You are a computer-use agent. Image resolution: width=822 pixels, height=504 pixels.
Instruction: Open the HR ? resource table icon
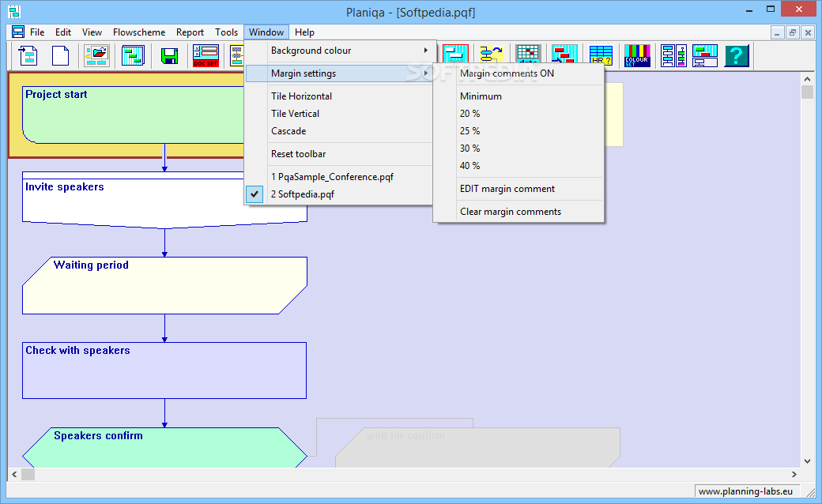pos(601,55)
